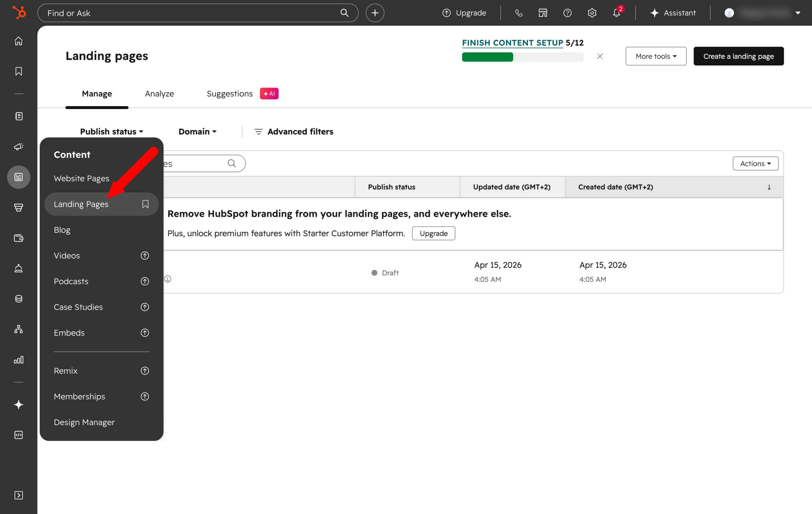Open the Reporting bar chart sidebar icon
The image size is (812, 514).
(x=18, y=360)
